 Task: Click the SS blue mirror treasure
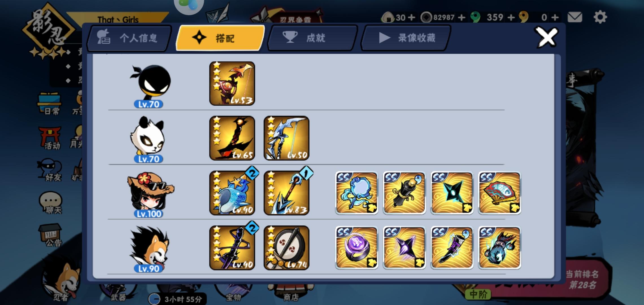pos(357,193)
